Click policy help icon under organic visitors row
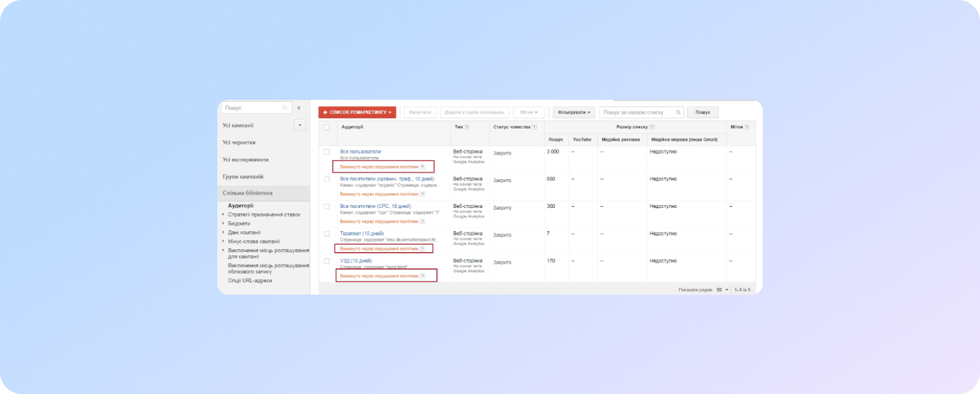 (x=423, y=194)
